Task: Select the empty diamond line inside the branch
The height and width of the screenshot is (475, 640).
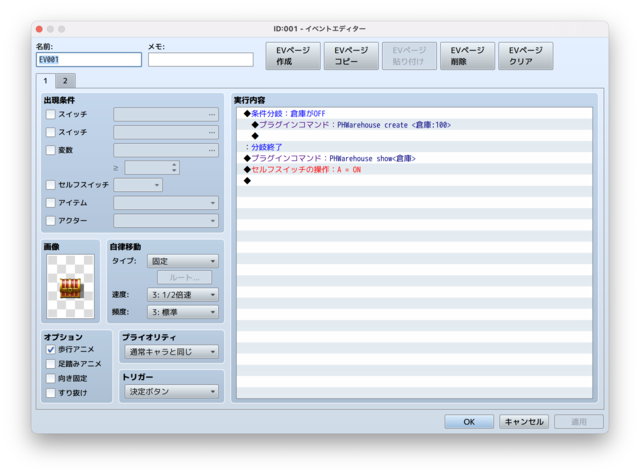Action: (x=414, y=136)
